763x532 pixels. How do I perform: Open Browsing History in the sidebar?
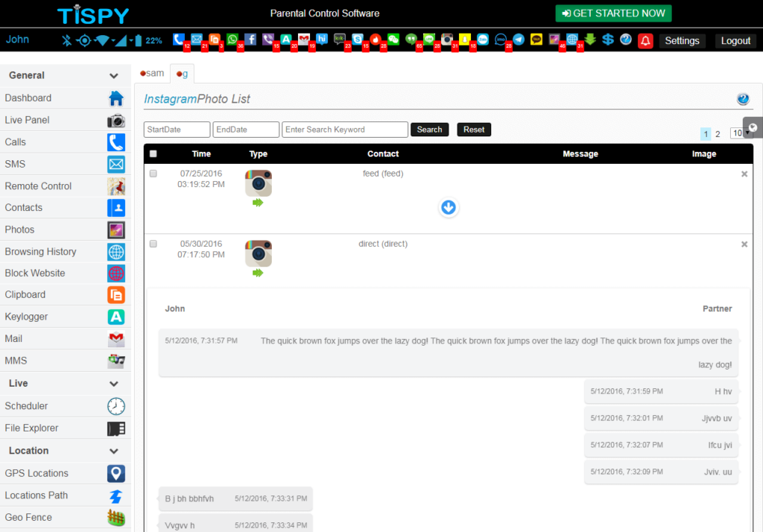[x=66, y=252]
